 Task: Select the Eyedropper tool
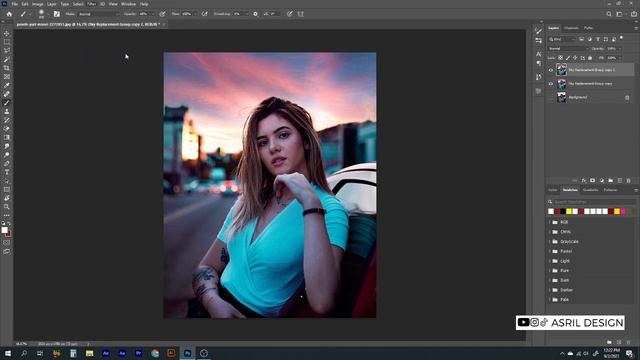coord(7,85)
